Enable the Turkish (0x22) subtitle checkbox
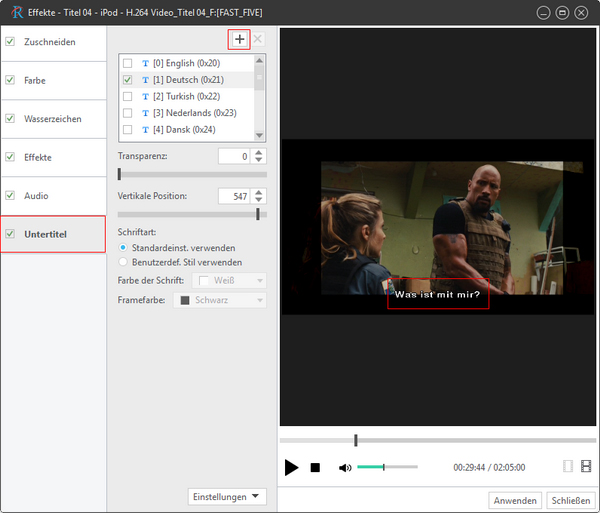Screen dimensions: 600x513 (127, 96)
